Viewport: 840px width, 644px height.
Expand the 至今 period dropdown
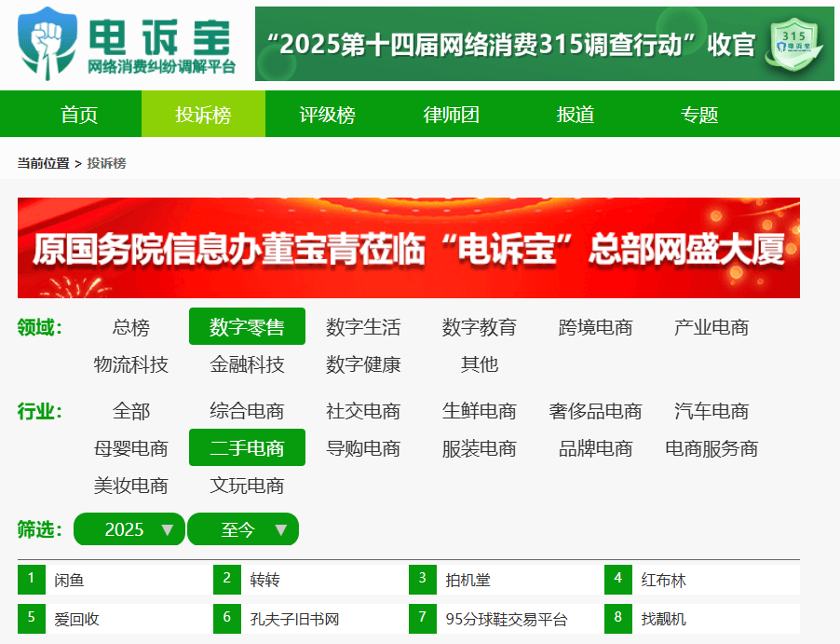point(243,529)
